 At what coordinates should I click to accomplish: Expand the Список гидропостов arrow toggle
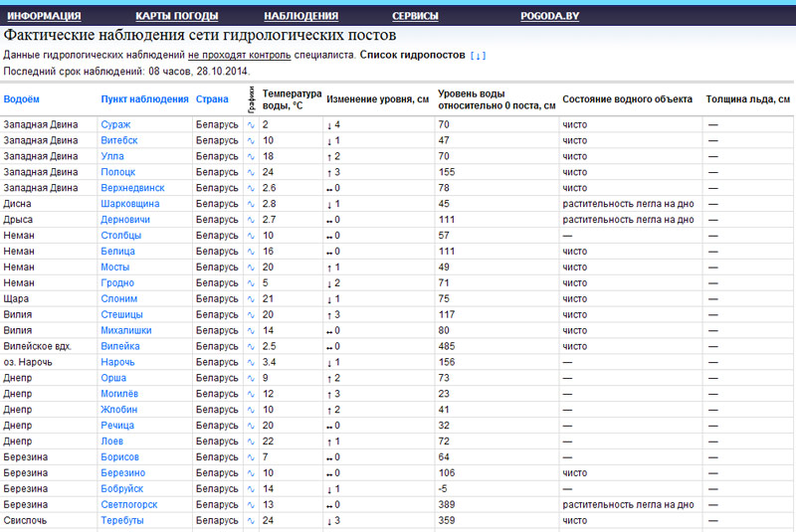[x=478, y=55]
